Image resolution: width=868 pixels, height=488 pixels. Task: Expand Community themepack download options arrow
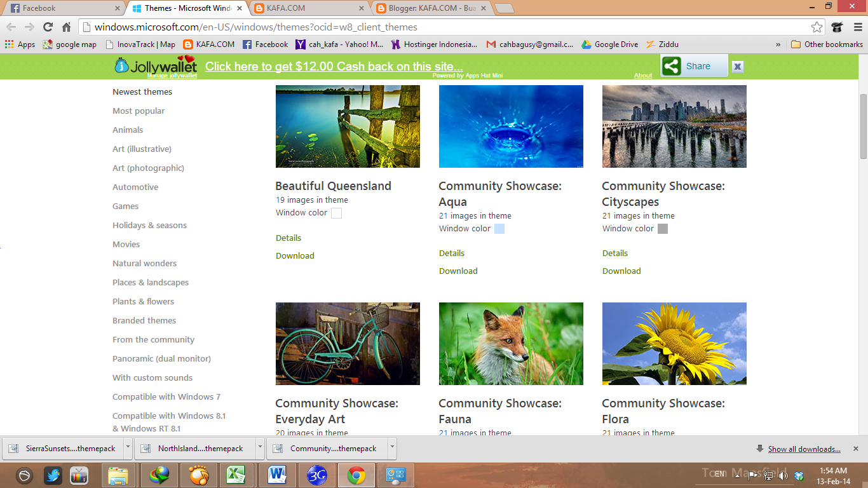coord(392,448)
